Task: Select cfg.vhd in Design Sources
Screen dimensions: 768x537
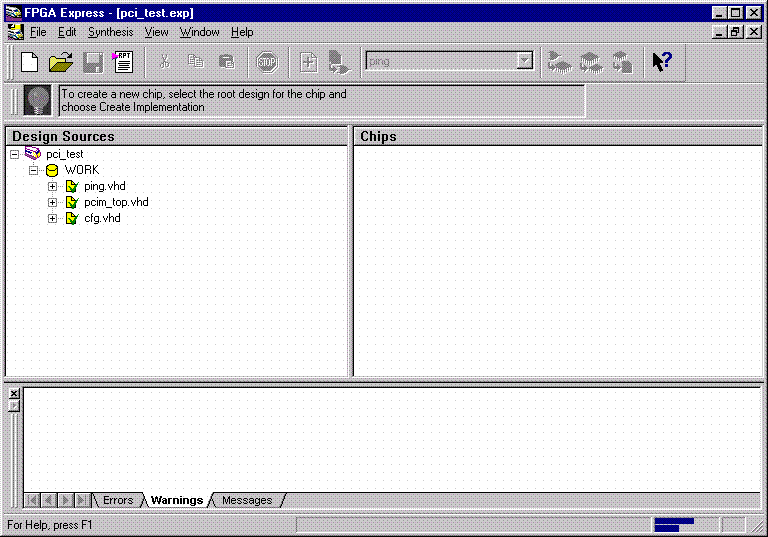Action: tap(102, 218)
